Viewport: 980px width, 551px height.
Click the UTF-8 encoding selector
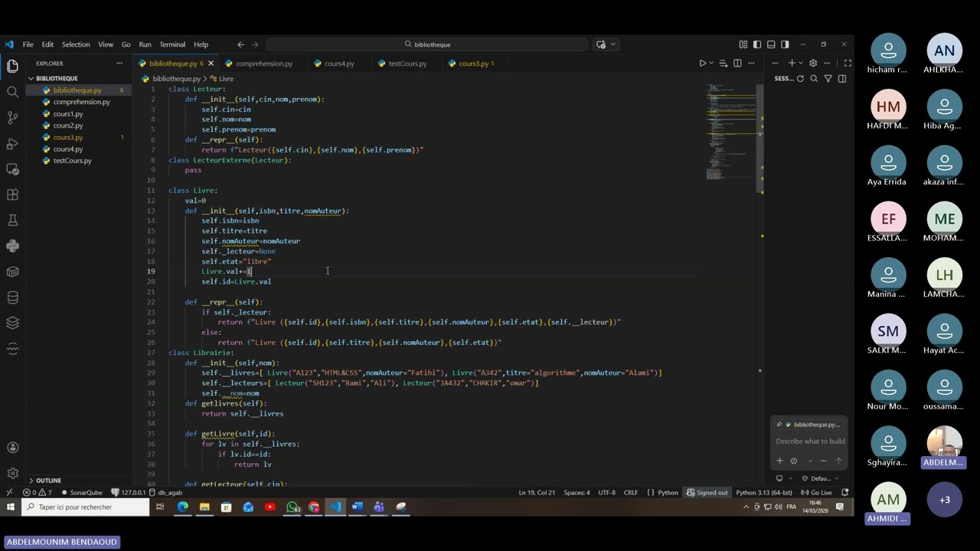(x=606, y=493)
